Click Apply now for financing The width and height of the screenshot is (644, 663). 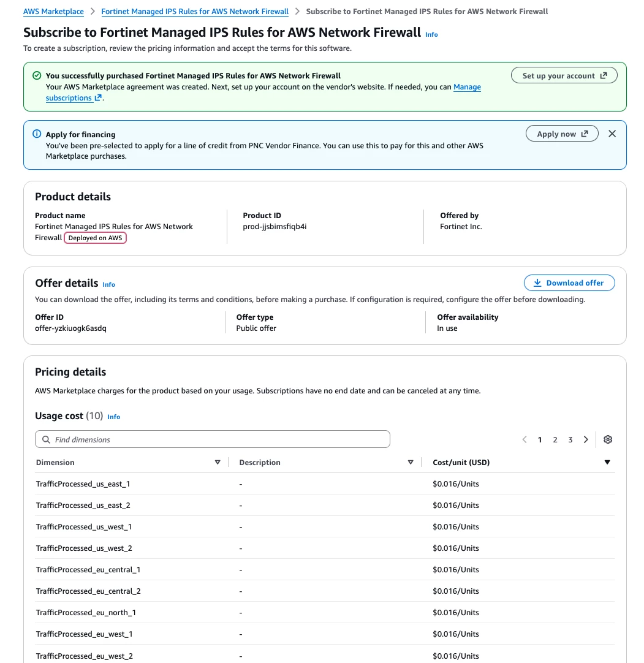[x=562, y=134]
